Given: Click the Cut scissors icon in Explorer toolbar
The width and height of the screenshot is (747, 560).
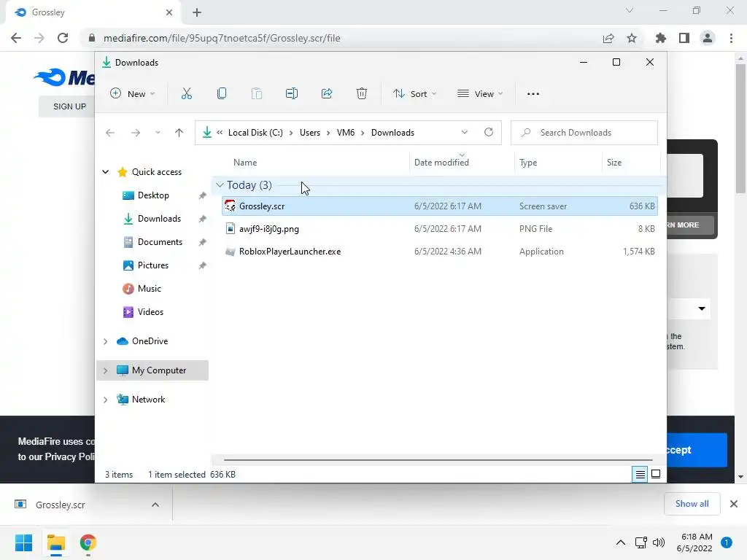Looking at the screenshot, I should pos(186,94).
